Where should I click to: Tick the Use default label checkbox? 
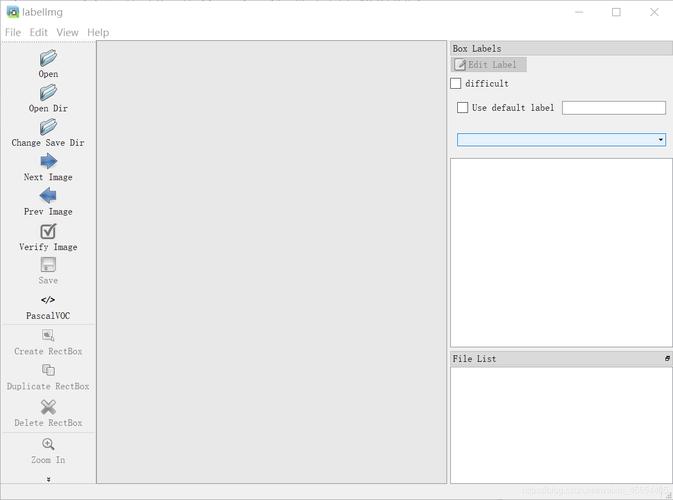point(462,108)
